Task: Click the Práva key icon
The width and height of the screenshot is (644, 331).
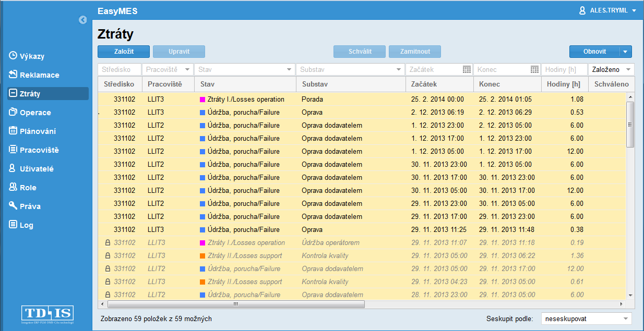Action: pyautogui.click(x=14, y=206)
